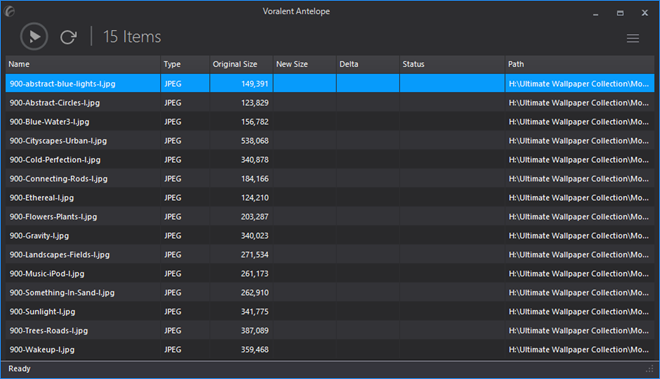Start optimization with the play button
This screenshot has height=379, width=660.
click(x=34, y=37)
